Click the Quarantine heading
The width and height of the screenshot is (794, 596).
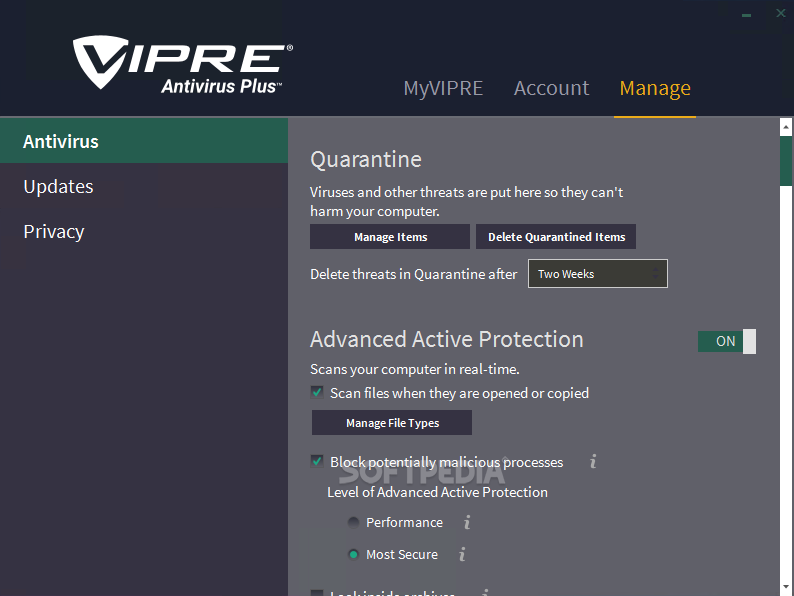click(366, 160)
